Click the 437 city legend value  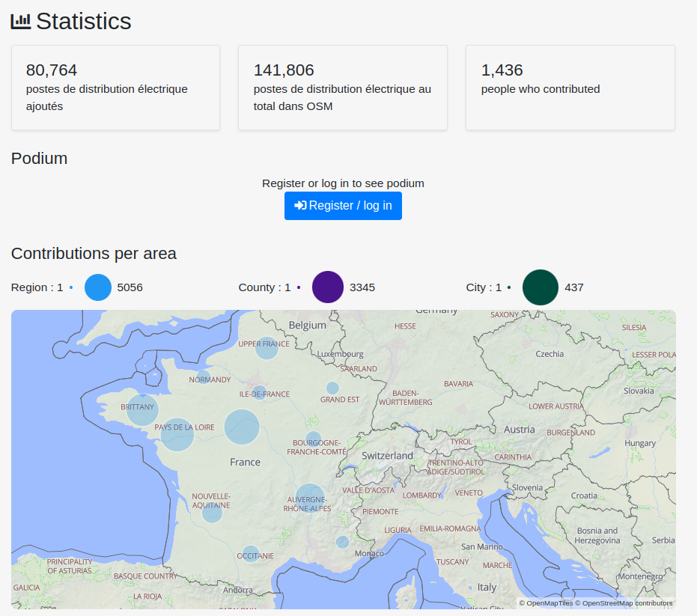coord(574,287)
